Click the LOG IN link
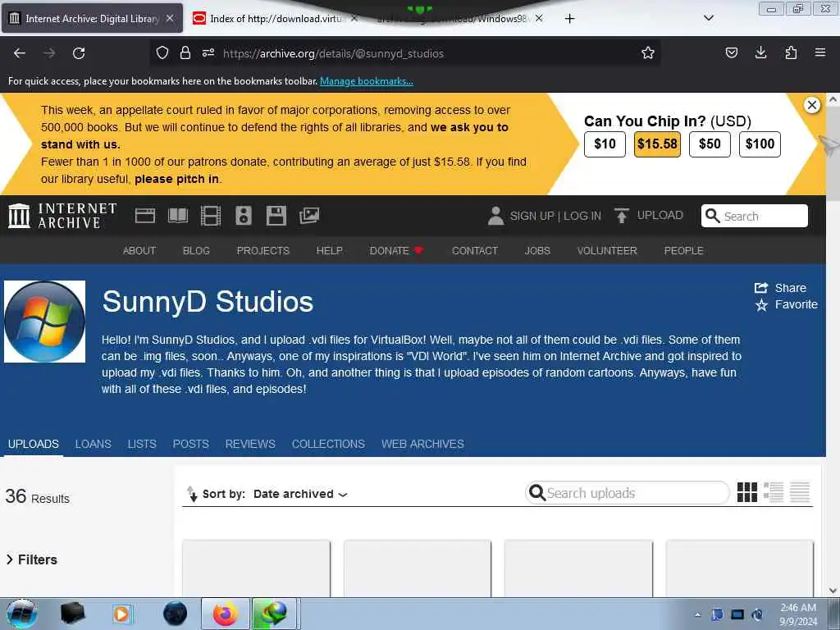The height and width of the screenshot is (630, 840). [582, 216]
